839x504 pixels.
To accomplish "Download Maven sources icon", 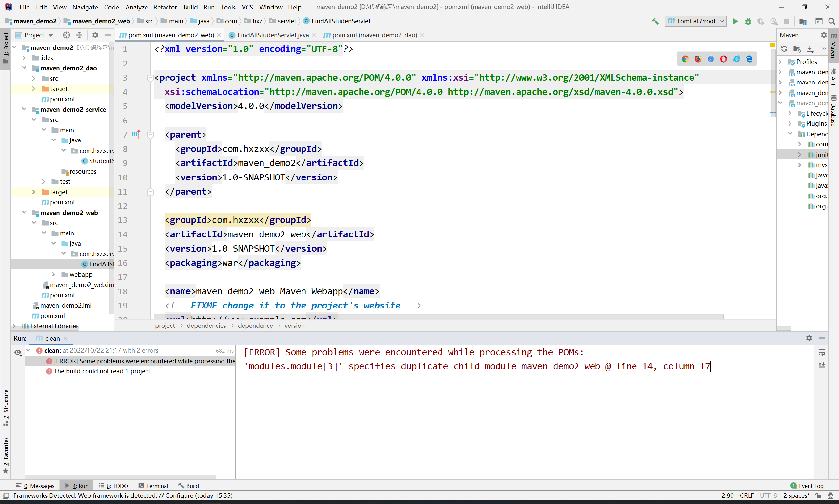I will click(x=810, y=49).
